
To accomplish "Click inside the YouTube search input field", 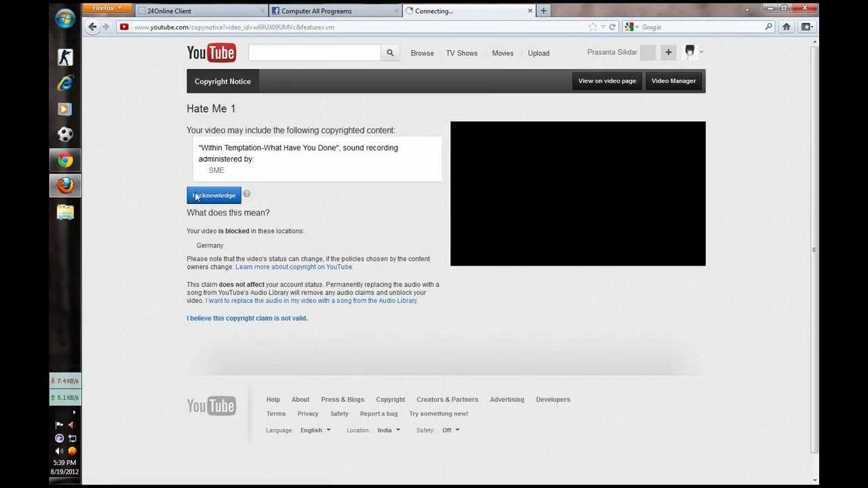I will [315, 53].
